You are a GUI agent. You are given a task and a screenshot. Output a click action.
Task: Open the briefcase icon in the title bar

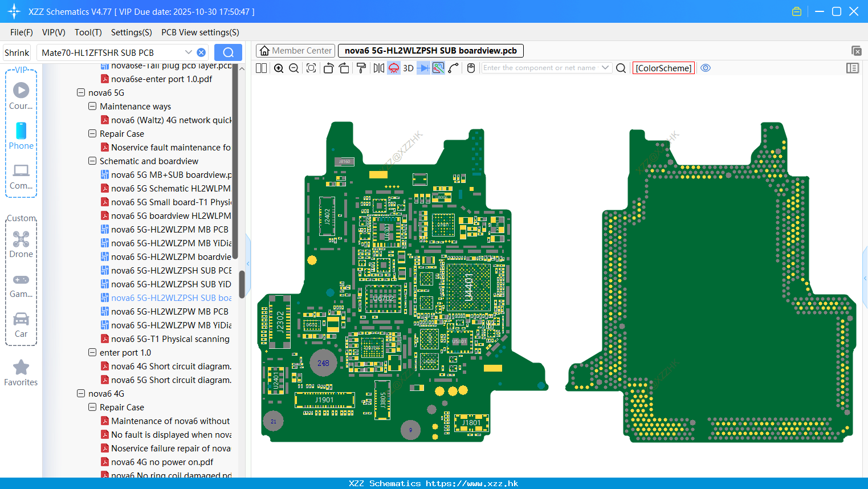tap(797, 11)
